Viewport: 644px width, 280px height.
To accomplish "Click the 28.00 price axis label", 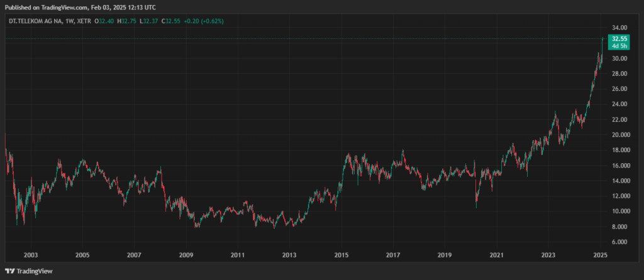I will coord(619,74).
